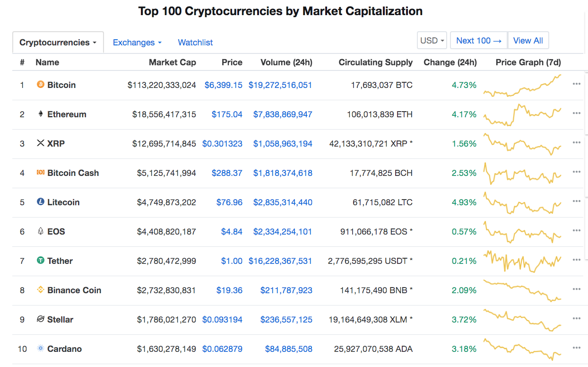Expand the Exchanges dropdown menu

click(x=137, y=43)
